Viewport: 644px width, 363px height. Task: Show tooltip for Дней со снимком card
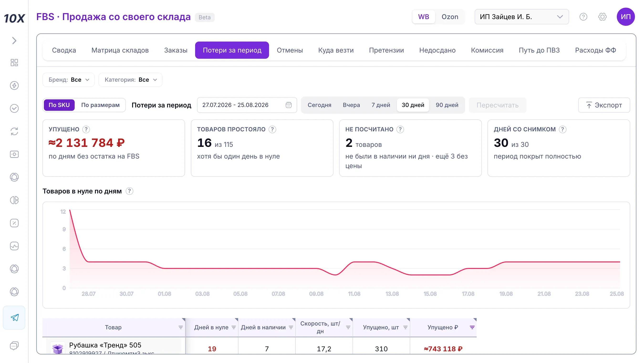(562, 129)
